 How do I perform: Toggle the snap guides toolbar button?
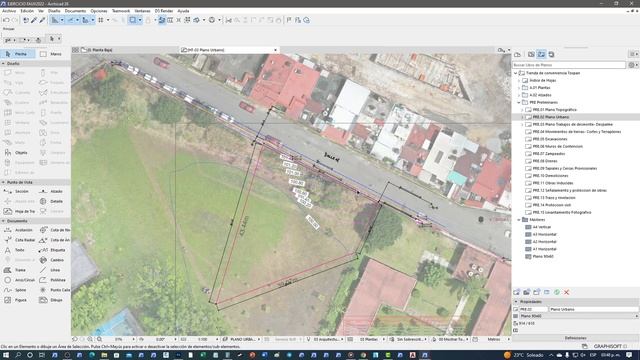click(x=70, y=20)
